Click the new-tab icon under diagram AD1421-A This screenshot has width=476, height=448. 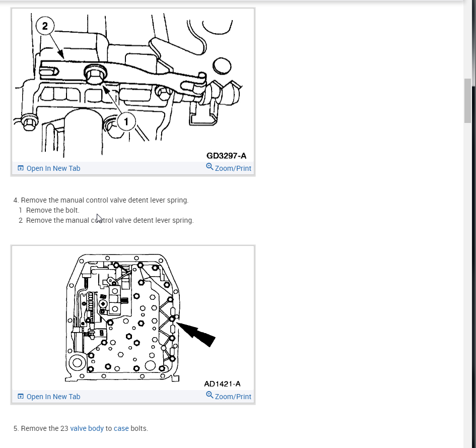[20, 397]
